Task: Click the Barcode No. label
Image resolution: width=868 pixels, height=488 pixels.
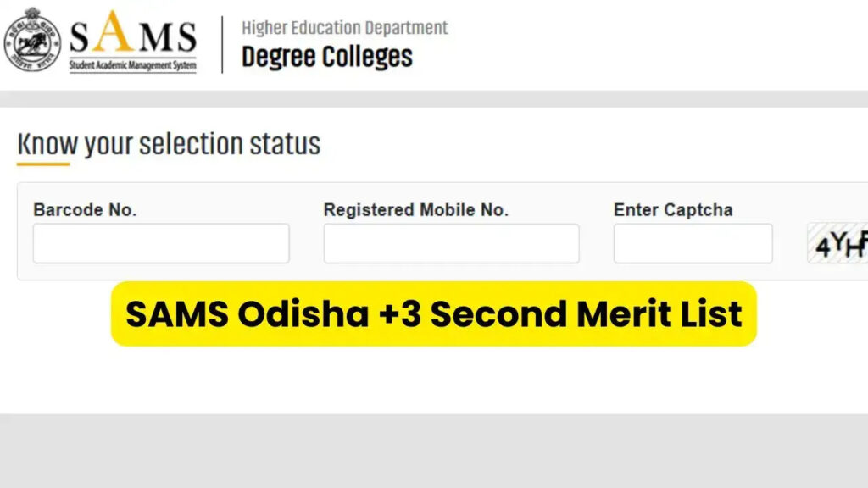Action: [x=84, y=209]
